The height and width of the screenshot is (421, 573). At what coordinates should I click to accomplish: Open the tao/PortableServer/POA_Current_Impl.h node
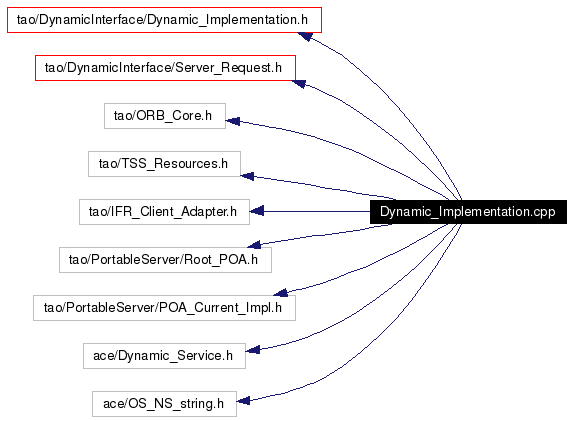[164, 308]
